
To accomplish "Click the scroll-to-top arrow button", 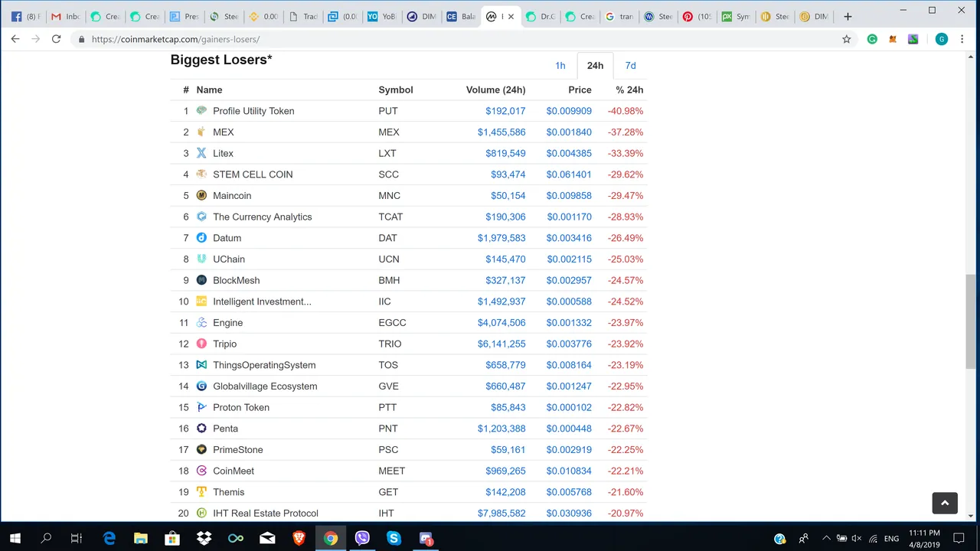I will pyautogui.click(x=944, y=503).
